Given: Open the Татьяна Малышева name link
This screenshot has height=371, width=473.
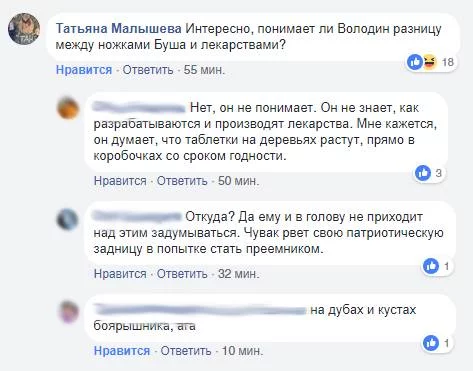Looking at the screenshot, I should tap(118, 29).
